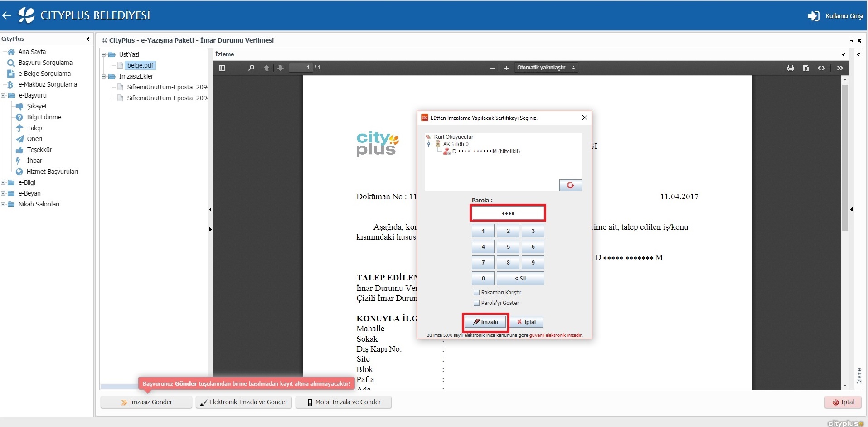
Task: Expand the Nikah Salonları tree node
Action: 3,204
